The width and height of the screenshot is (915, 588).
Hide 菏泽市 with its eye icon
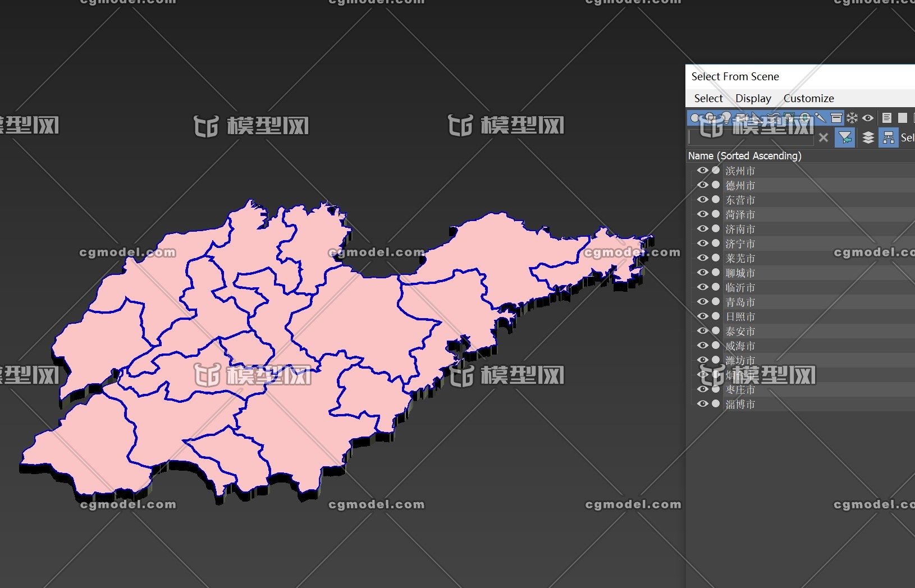(702, 214)
